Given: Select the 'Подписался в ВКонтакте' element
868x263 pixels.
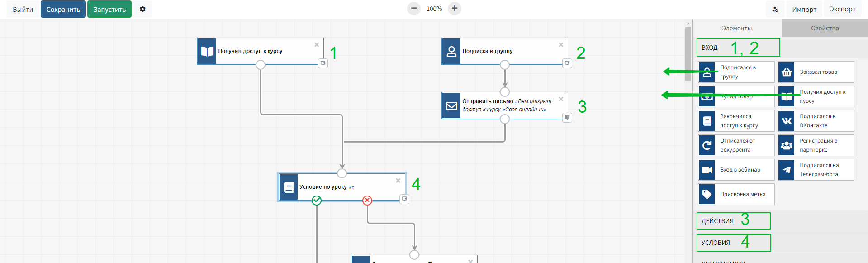Looking at the screenshot, I should point(816,121).
